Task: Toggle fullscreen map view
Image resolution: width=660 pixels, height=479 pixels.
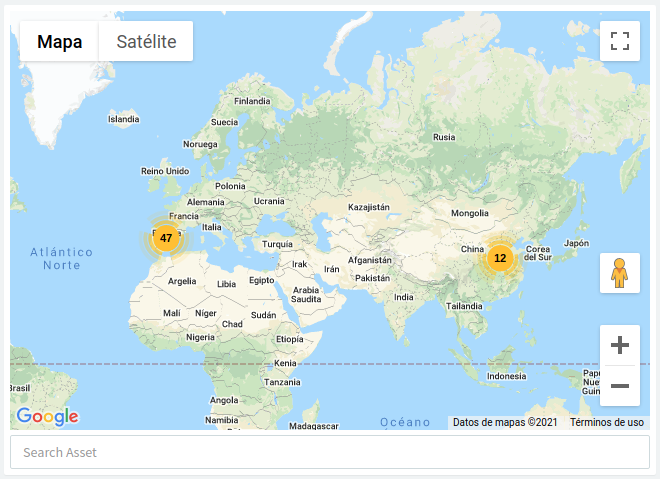Action: tap(620, 41)
